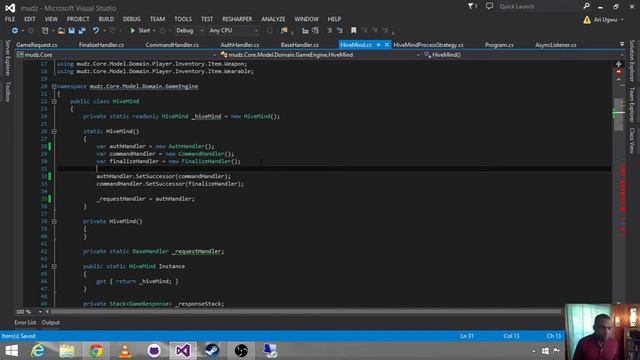Viewport: 640px width, 360px height.
Task: Click the Undo arrow icon
Action: (96, 31)
